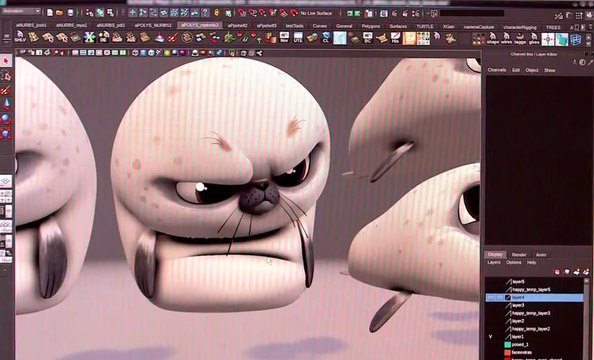
Task: Click the shape script shelf icon
Action: coord(492,38)
